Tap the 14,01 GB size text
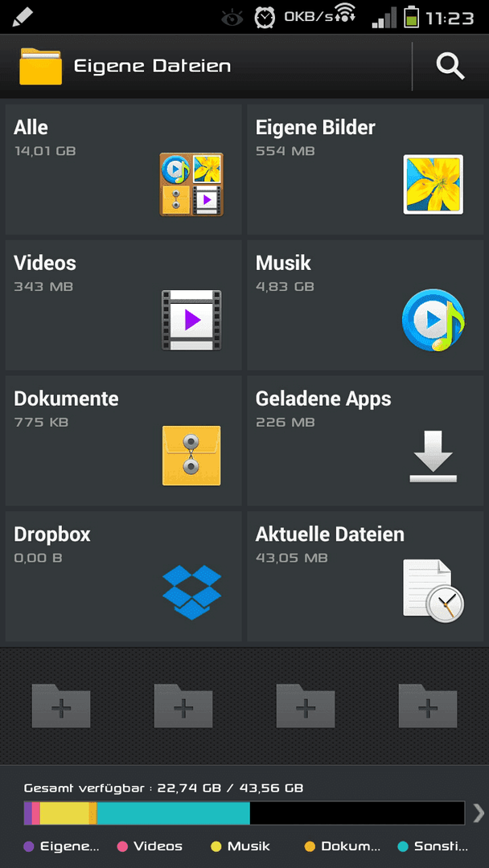 pos(45,150)
